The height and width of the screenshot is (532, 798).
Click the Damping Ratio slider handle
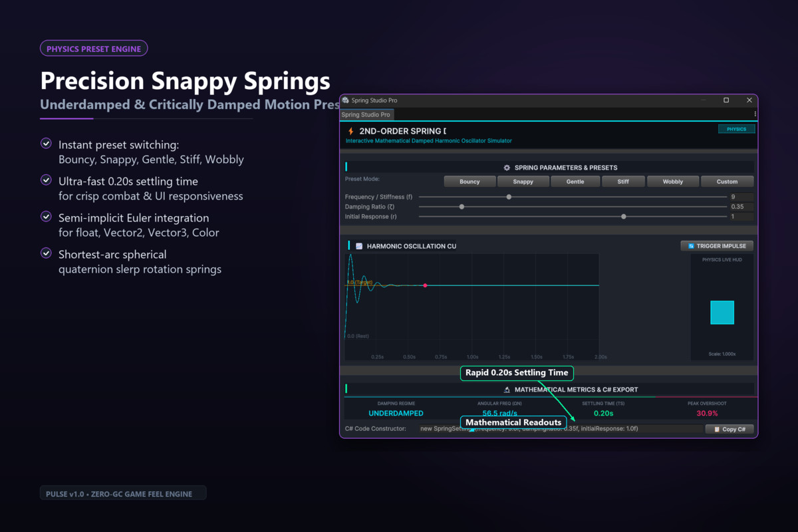coord(462,207)
